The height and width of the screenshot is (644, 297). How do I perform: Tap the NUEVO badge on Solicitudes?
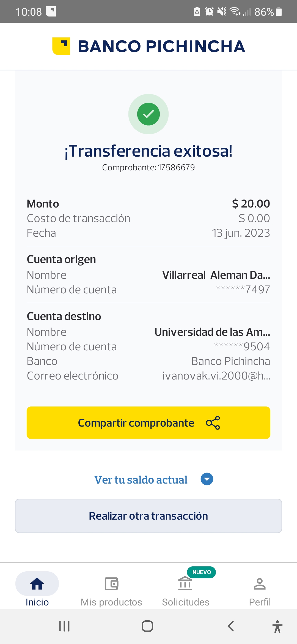pos(202,572)
